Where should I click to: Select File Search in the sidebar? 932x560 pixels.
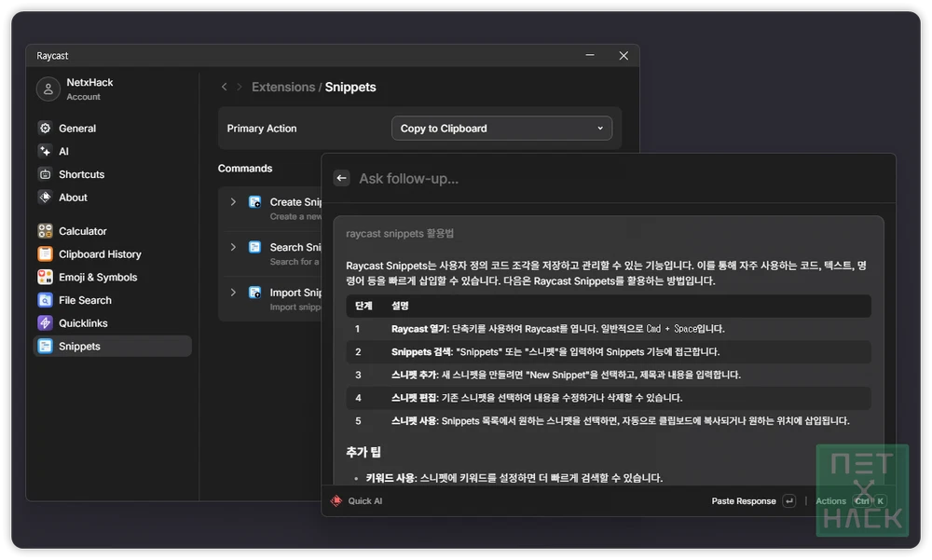tap(113, 300)
